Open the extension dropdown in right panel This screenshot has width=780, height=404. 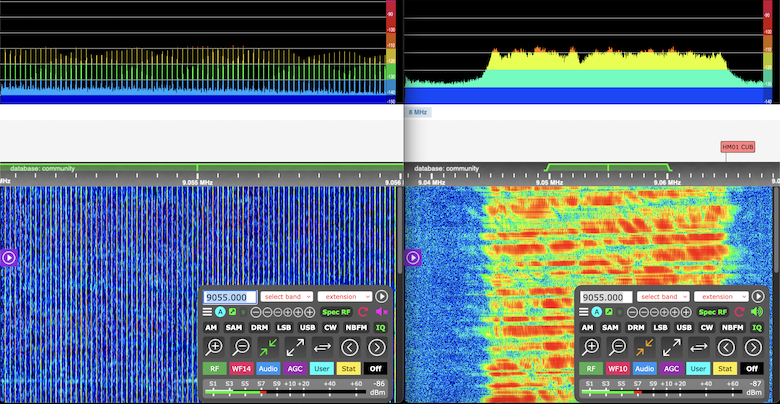(720, 297)
